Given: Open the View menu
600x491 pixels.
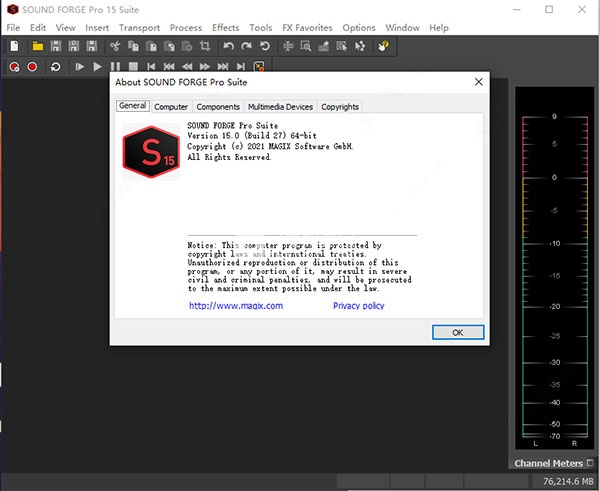Looking at the screenshot, I should (x=65, y=28).
